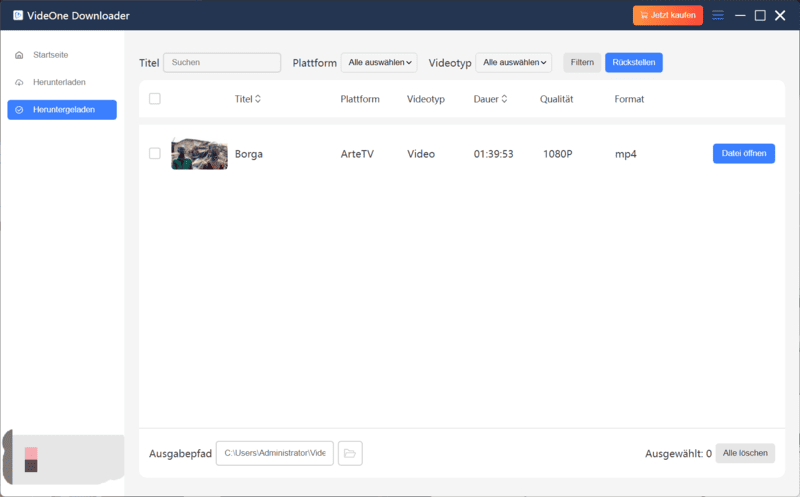Image resolution: width=800 pixels, height=497 pixels.
Task: Expand the Plattform dropdown
Action: tap(379, 62)
